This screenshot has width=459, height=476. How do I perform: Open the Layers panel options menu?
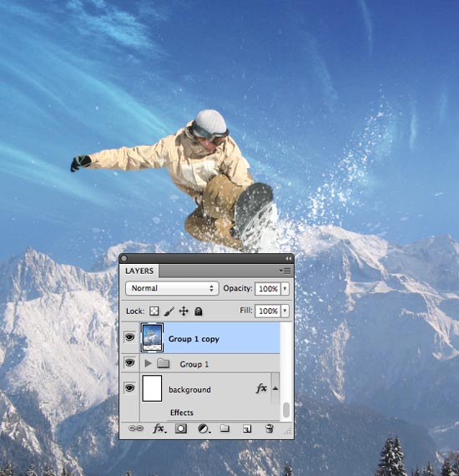pos(285,271)
